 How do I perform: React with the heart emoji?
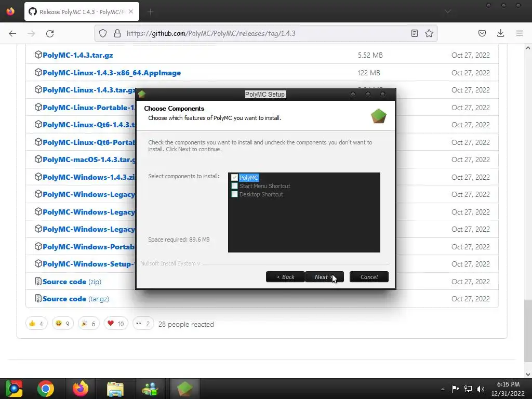[x=116, y=324]
